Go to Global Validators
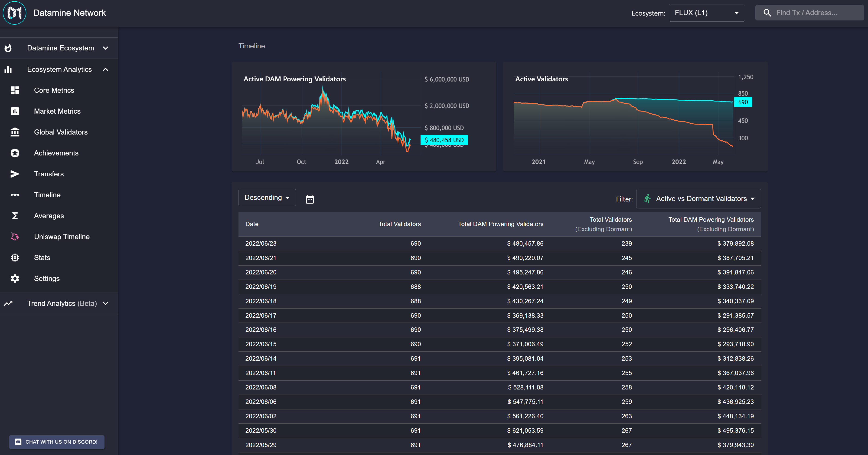The image size is (868, 455). [x=61, y=132]
